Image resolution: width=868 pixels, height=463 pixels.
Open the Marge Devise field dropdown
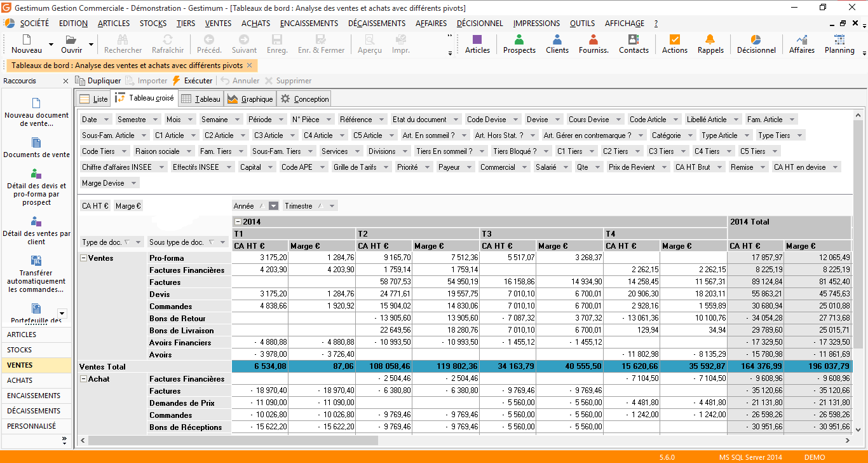pos(133,183)
